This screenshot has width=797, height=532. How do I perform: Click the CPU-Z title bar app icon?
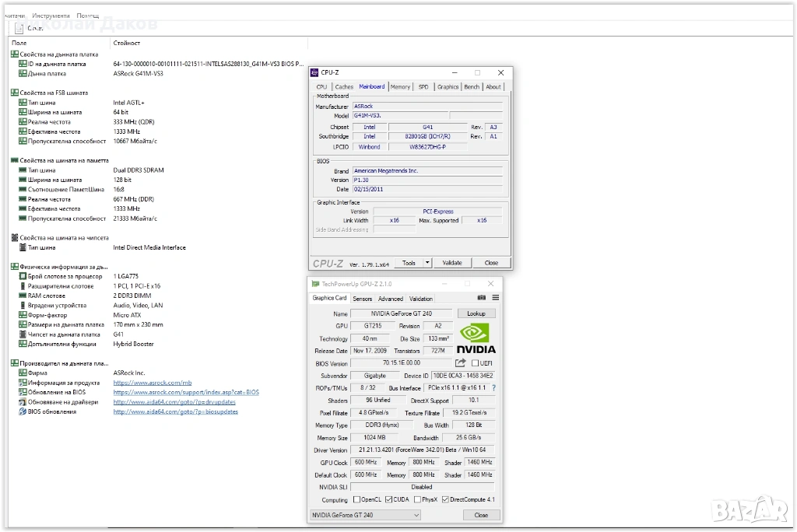314,72
